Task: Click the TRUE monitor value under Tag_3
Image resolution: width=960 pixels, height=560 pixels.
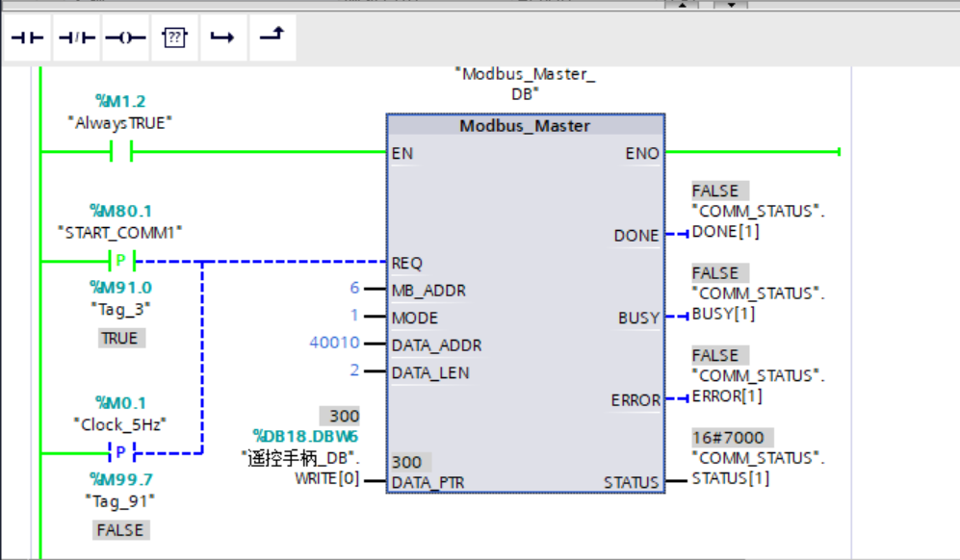Action: tap(121, 339)
